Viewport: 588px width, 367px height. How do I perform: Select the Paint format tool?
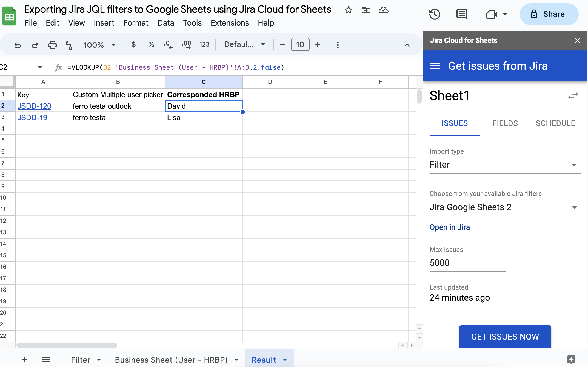70,45
